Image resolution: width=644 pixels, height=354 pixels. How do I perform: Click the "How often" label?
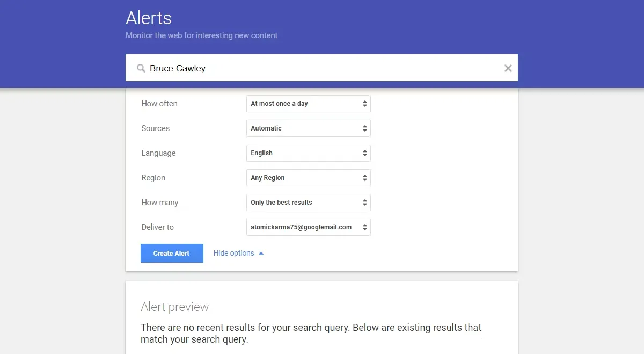coord(159,104)
